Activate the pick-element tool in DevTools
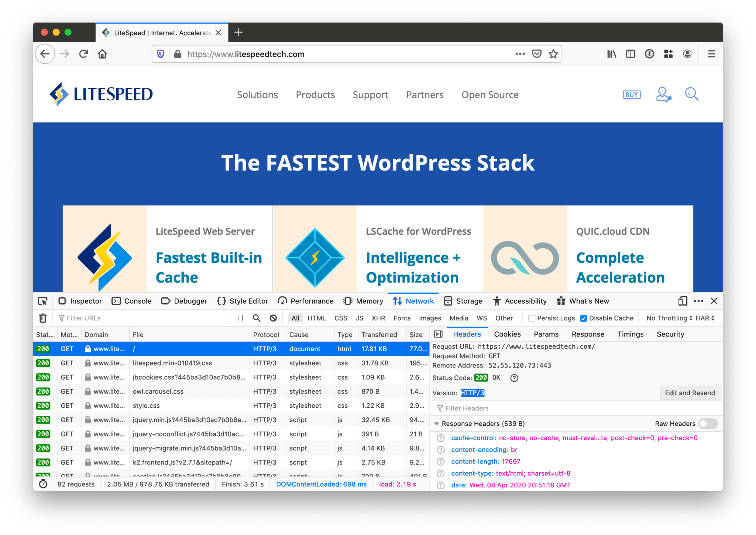 [42, 301]
